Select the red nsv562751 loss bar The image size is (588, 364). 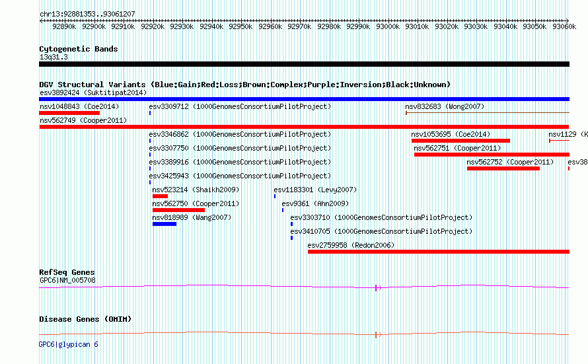click(492, 155)
